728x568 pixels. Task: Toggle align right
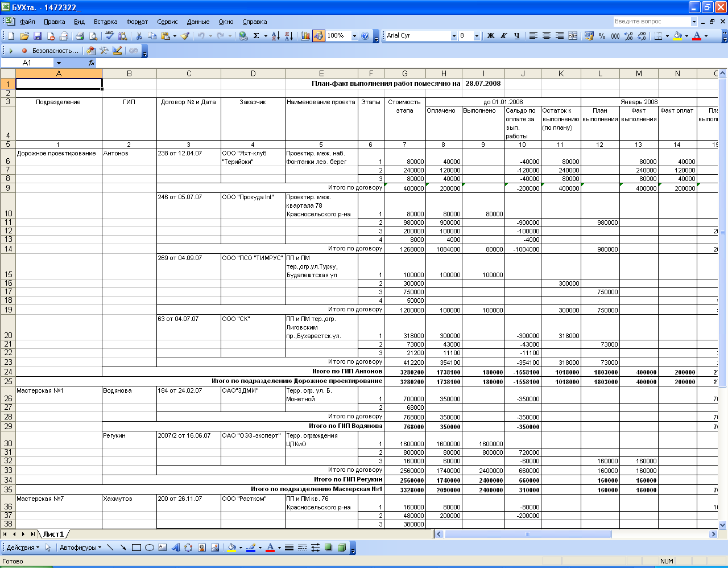point(560,36)
